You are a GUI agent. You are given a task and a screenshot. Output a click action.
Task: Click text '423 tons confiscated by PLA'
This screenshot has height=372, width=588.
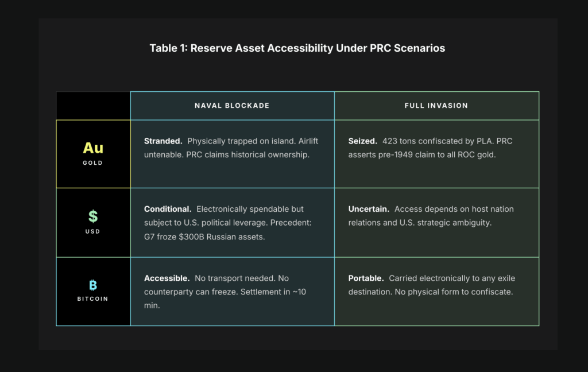click(x=438, y=141)
